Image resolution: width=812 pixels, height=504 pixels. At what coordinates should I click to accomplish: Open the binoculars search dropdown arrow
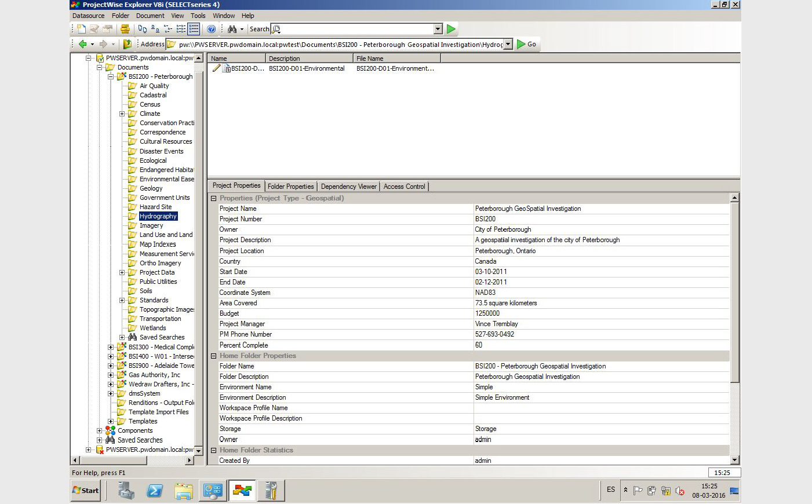[x=242, y=29]
